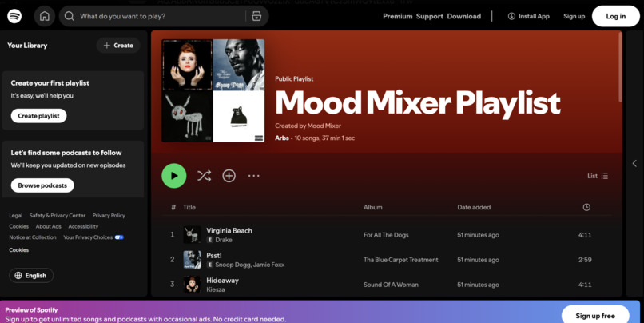644x323 pixels.
Task: Open the List view options
Action: pyautogui.click(x=598, y=176)
